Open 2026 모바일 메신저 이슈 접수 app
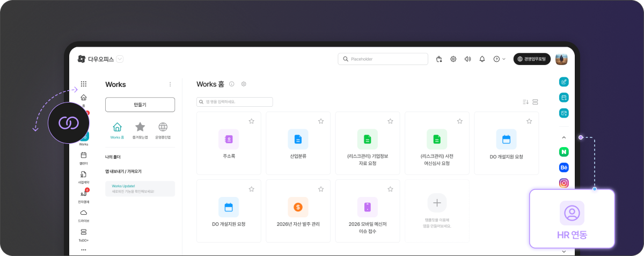 tap(368, 211)
